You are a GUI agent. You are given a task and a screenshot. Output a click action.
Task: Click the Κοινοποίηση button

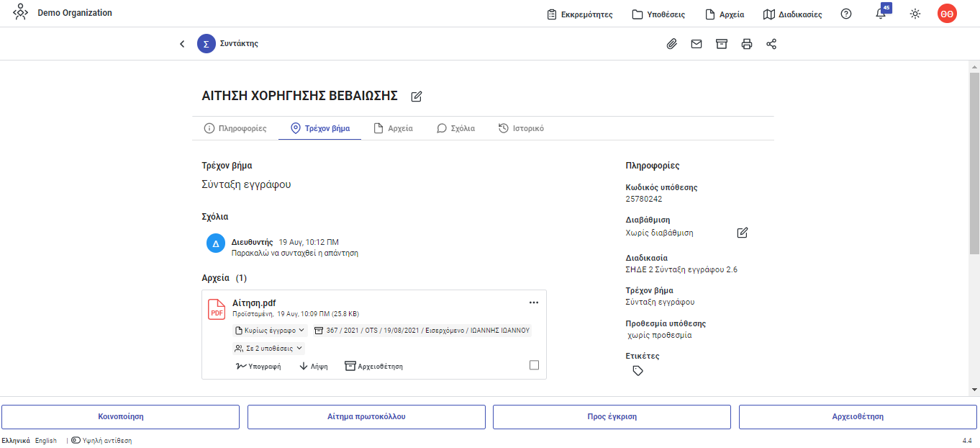point(121,417)
